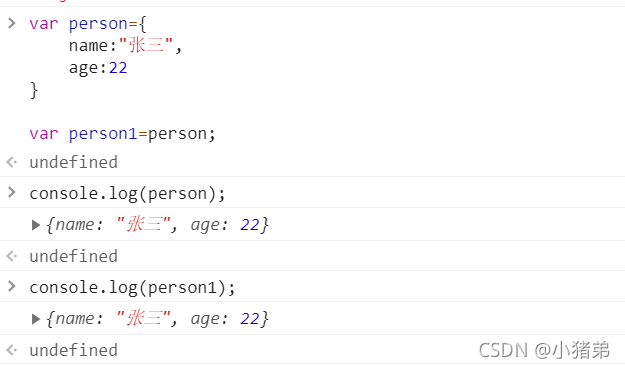The image size is (625, 368).
Task: Click the name:"张三" property line in code
Action: tap(125, 45)
